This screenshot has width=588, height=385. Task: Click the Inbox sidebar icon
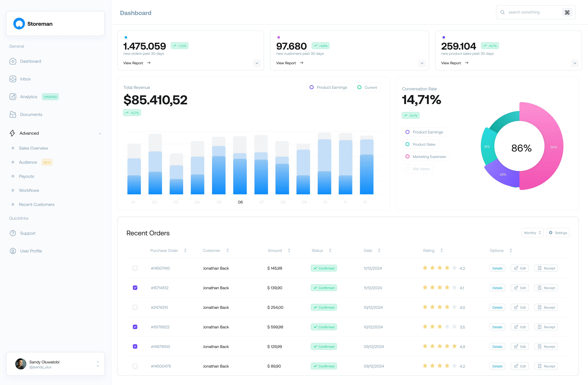[13, 79]
